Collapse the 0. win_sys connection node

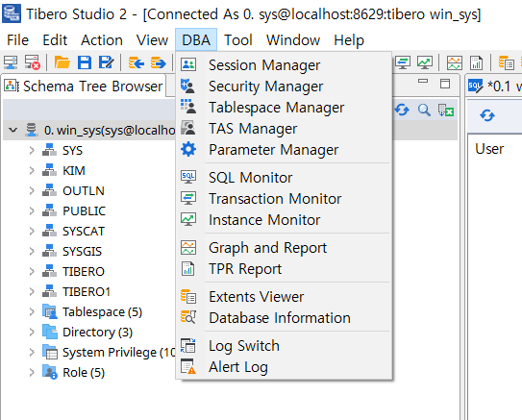[x=13, y=130]
